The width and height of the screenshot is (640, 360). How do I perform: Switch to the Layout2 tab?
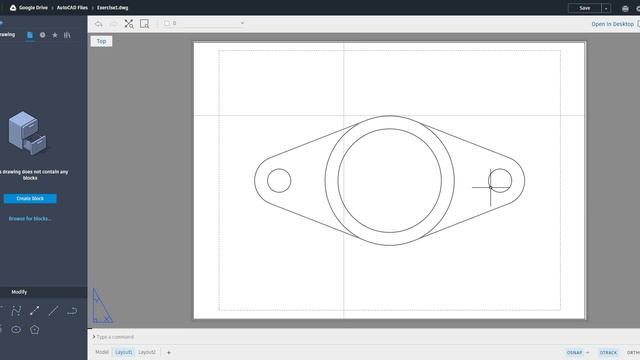point(147,352)
